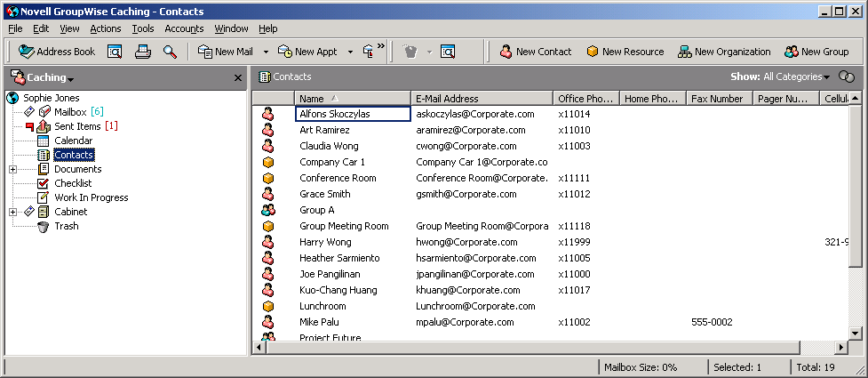Image resolution: width=868 pixels, height=378 pixels.
Task: Expand the Documents folder
Action: [x=13, y=169]
